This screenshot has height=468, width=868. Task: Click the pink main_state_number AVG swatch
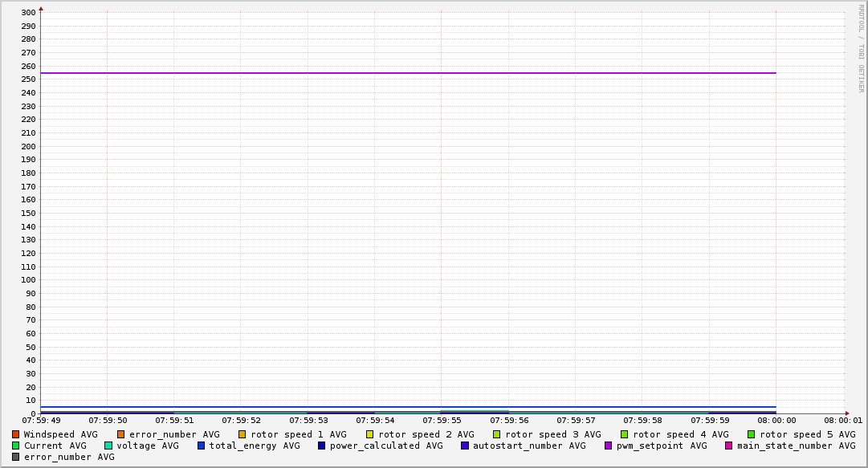[x=729, y=446]
